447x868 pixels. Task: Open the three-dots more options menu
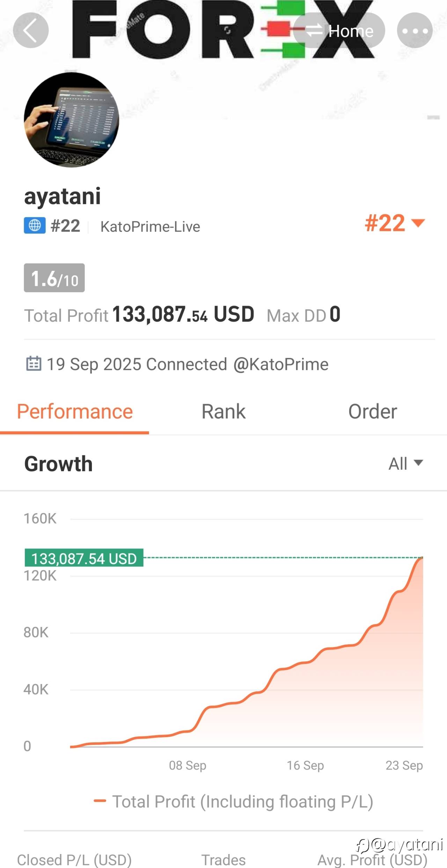(x=415, y=30)
